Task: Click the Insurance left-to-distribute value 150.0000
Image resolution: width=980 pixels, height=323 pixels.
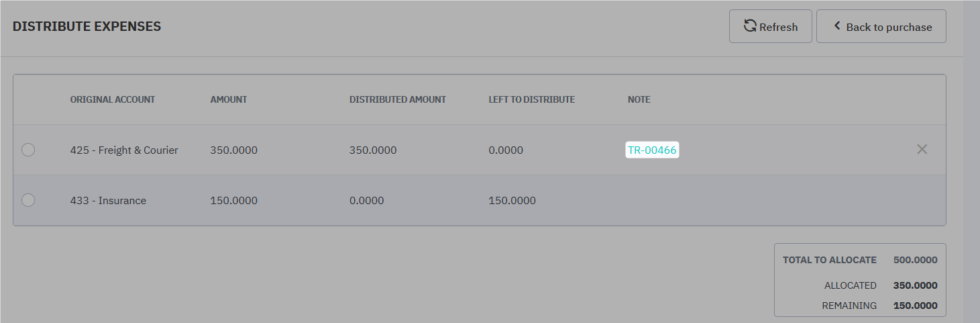Action: [512, 201]
